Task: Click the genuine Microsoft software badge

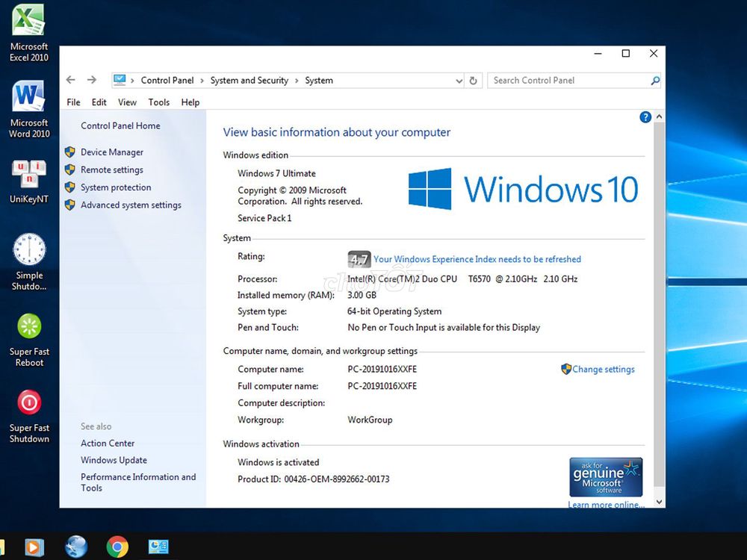Action: click(606, 477)
